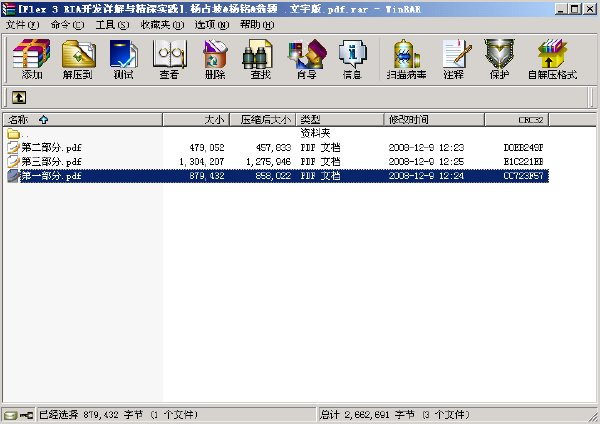Run the 测试 (Test) archive tool
600x424 pixels.
coord(123,59)
